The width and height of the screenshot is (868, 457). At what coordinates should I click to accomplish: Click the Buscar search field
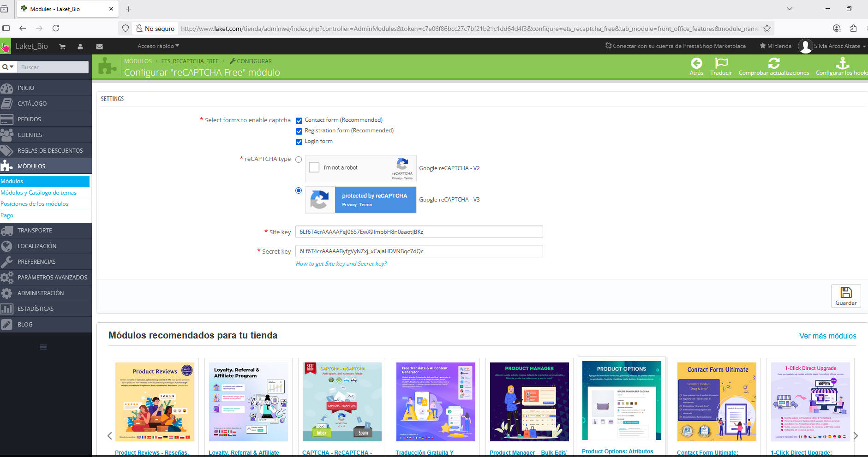pyautogui.click(x=53, y=67)
